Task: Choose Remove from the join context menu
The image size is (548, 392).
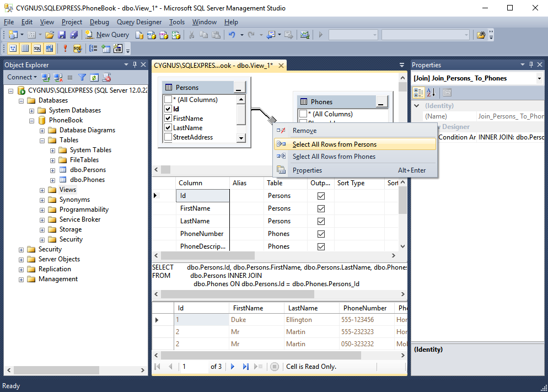Action: click(356, 131)
